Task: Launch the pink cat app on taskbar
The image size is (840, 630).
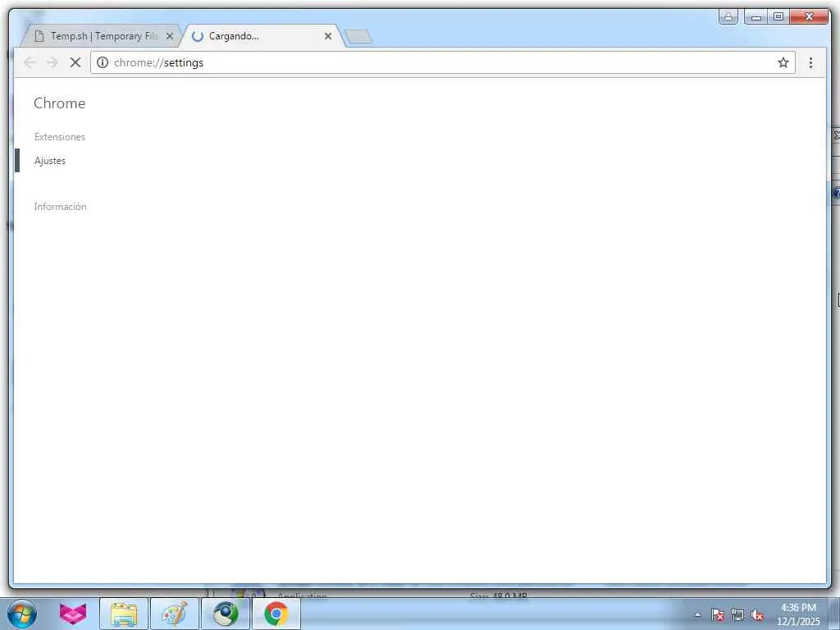Action: point(73,614)
